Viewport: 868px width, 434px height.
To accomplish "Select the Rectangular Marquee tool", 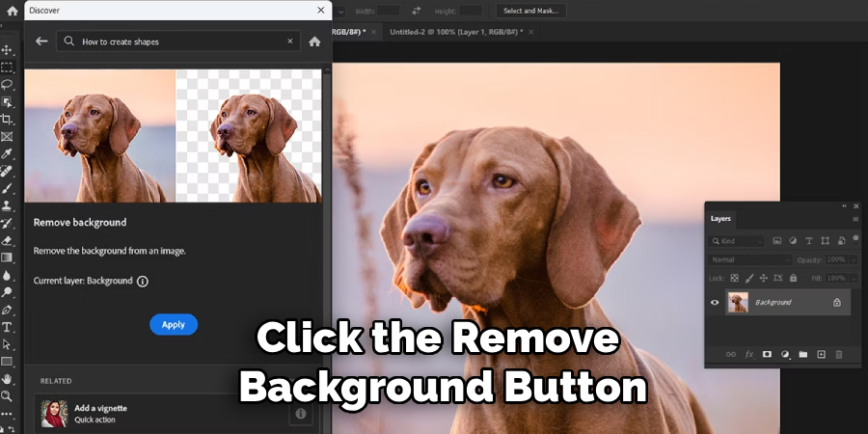I will point(7,68).
